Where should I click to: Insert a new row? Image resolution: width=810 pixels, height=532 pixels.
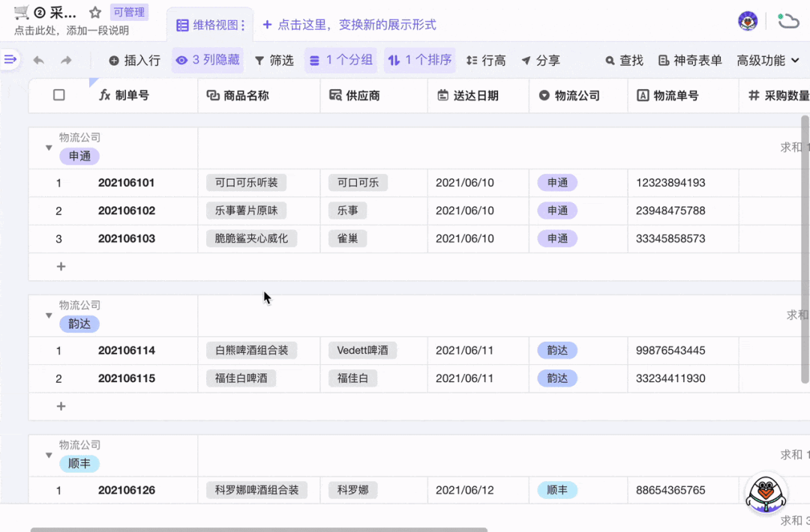[134, 61]
